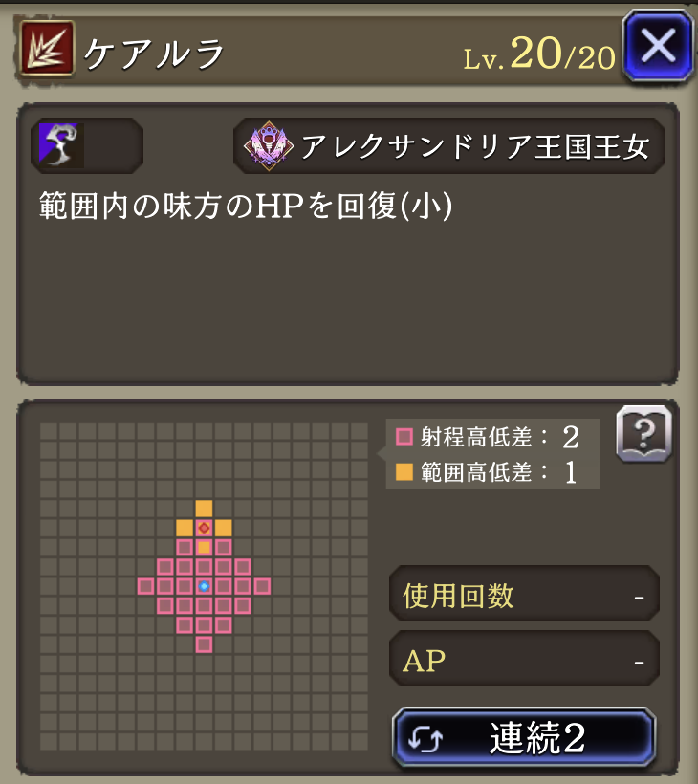This screenshot has width=698, height=784.
Task: Select the esper silhouette element icon
Action: pyautogui.click(x=61, y=145)
